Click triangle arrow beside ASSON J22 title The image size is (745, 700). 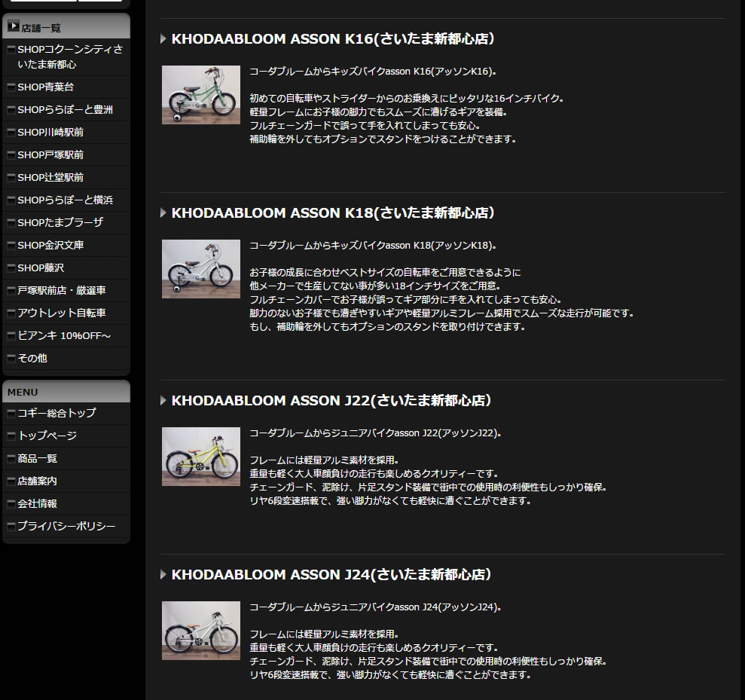[163, 401]
